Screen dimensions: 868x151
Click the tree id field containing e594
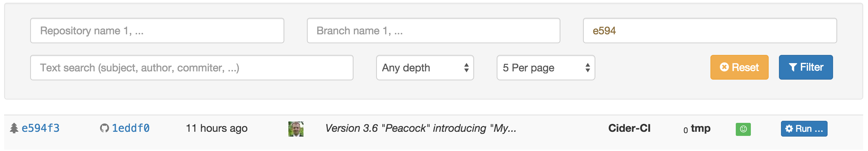pos(710,31)
